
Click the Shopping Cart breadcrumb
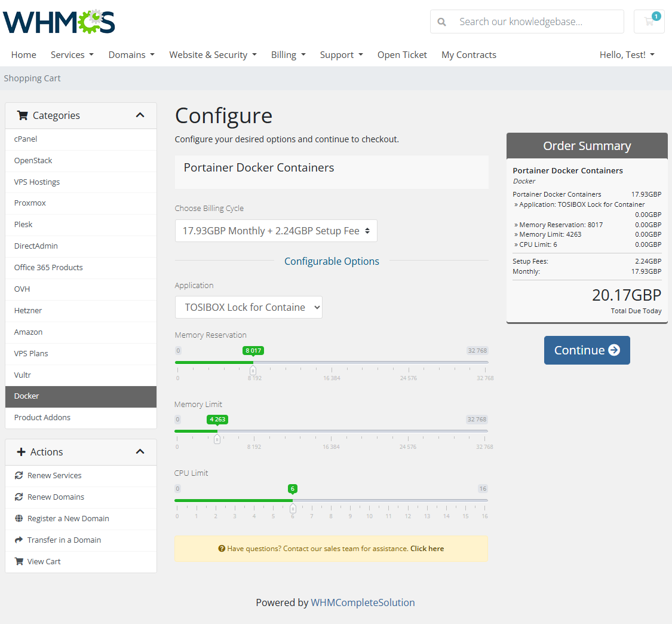point(32,78)
